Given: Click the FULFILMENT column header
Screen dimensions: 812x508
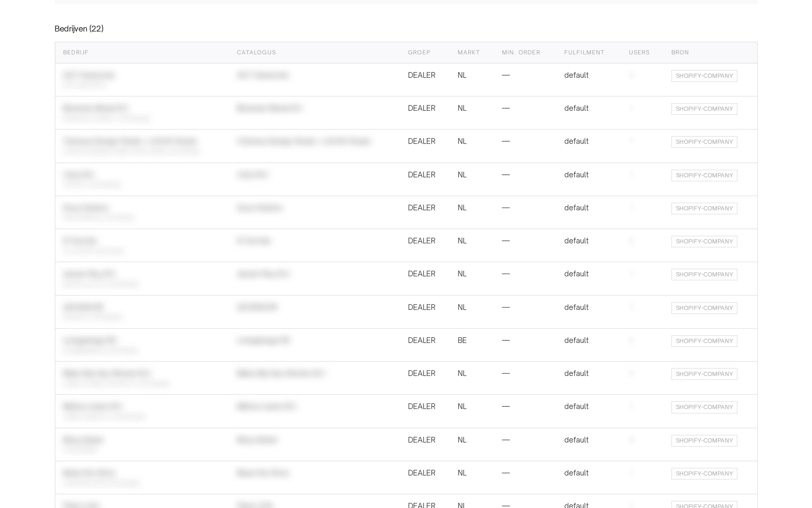Looking at the screenshot, I should click(x=584, y=52).
